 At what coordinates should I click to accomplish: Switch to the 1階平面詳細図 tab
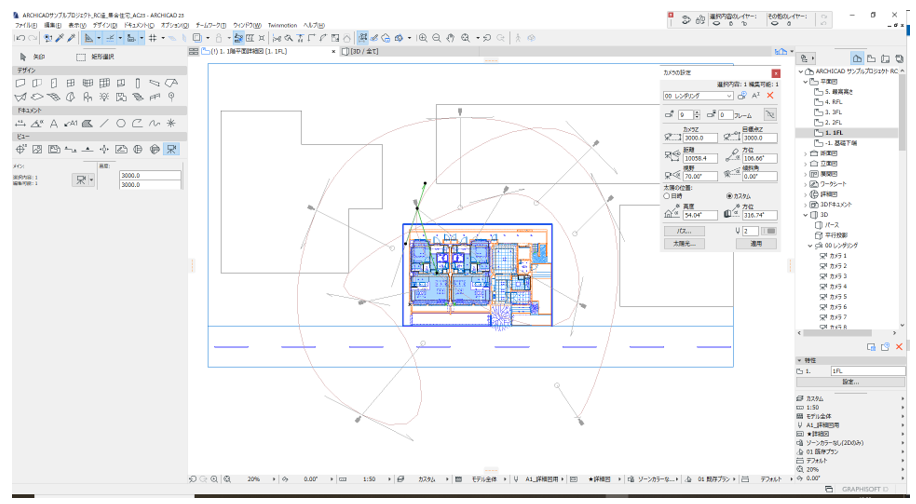point(248,51)
